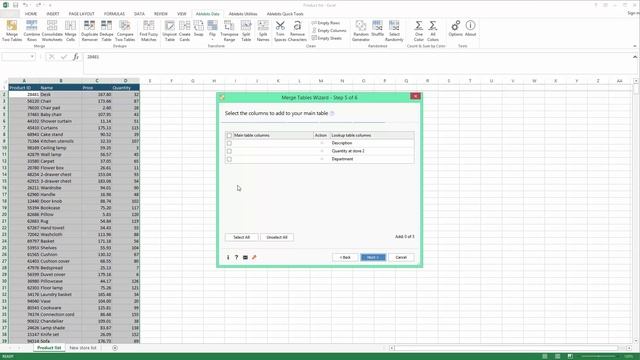
Task: Click the wizard orange pin icon
Action: click(254, 258)
